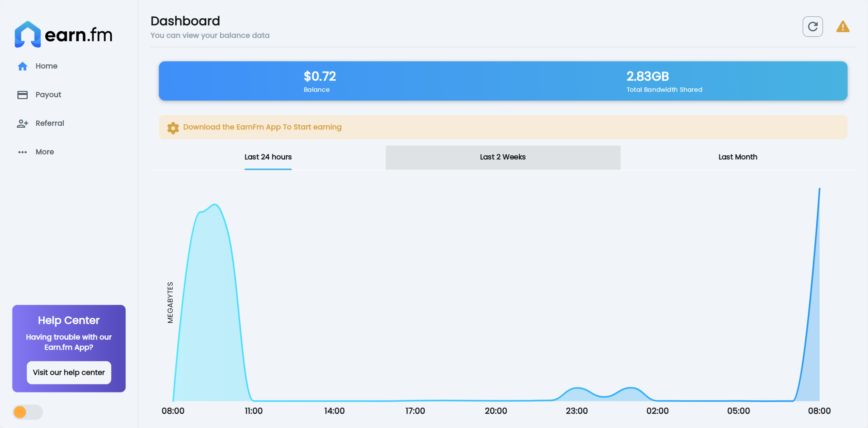
Task: Click the orange warning triangle icon
Action: 842,27
